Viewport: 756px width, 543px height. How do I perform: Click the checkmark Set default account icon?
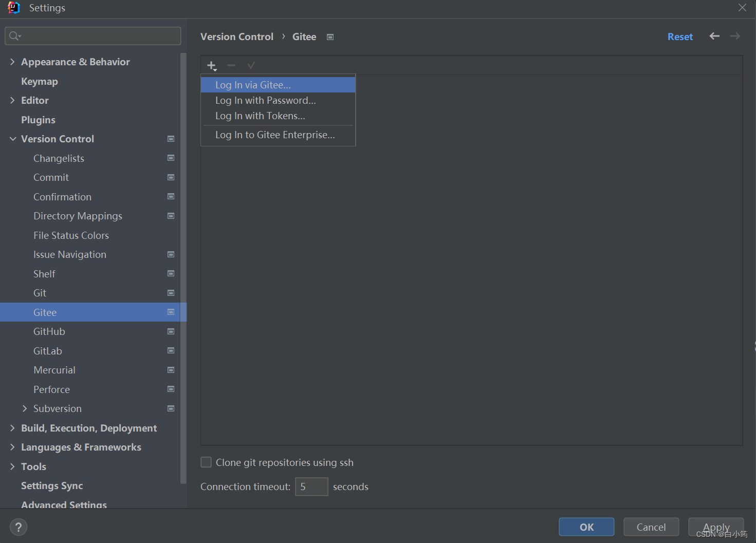coord(251,65)
